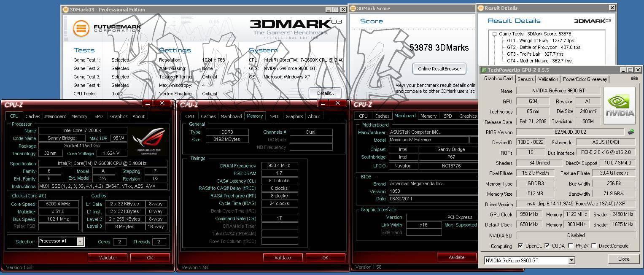This screenshot has height=275, width=644.
Task: Click the 3DMark03 title bar application icon
Action: 65,9
